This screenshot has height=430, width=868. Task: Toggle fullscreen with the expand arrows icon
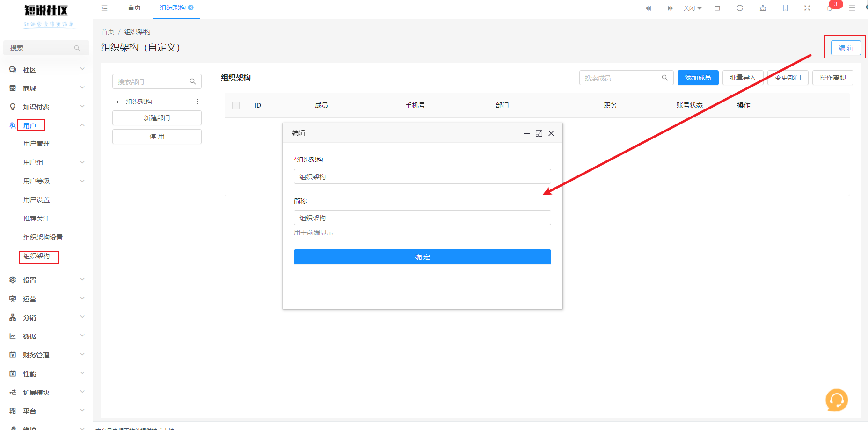click(x=807, y=8)
